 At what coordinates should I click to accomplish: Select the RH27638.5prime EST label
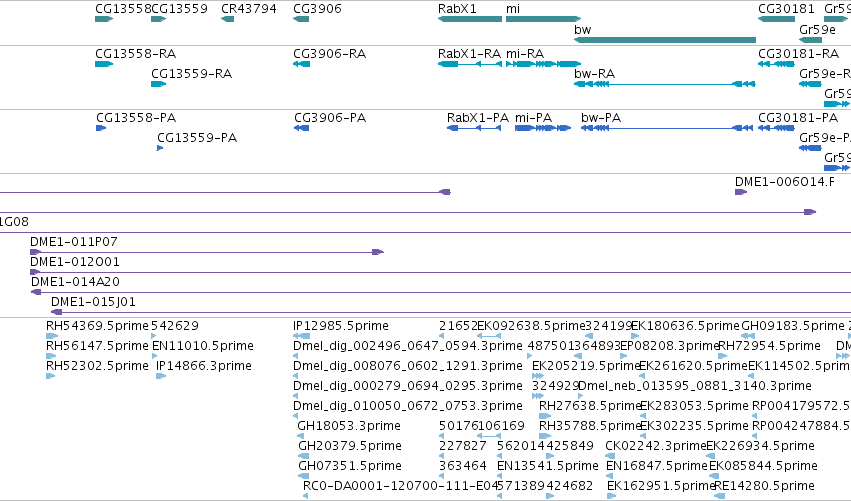590,406
